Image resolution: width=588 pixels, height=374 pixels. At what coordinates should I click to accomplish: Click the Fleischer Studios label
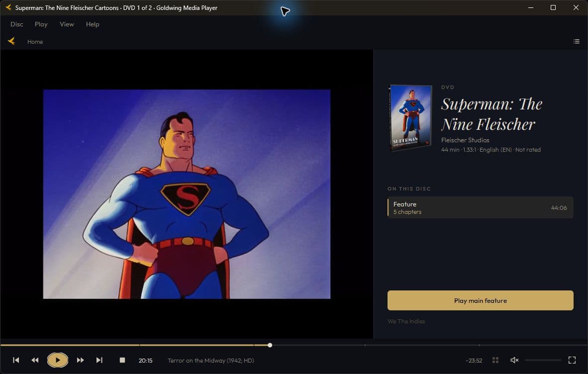pyautogui.click(x=465, y=140)
